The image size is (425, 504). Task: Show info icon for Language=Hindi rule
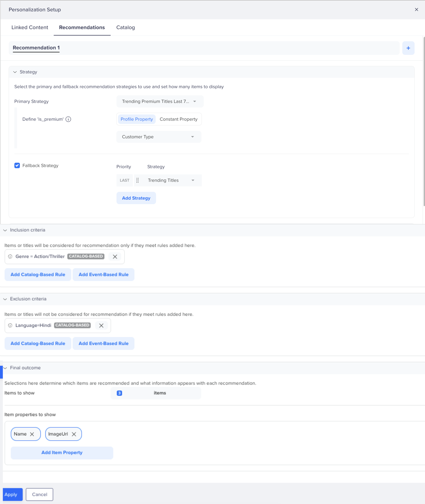(10, 325)
